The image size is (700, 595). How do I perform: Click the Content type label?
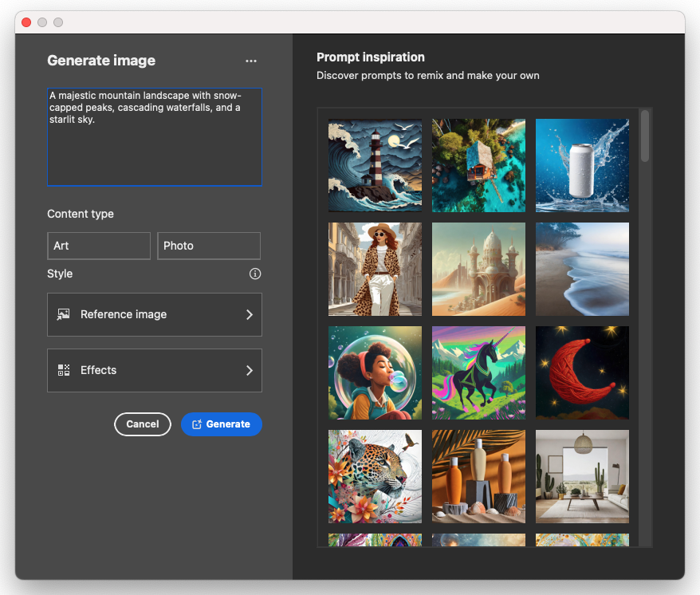(x=81, y=214)
